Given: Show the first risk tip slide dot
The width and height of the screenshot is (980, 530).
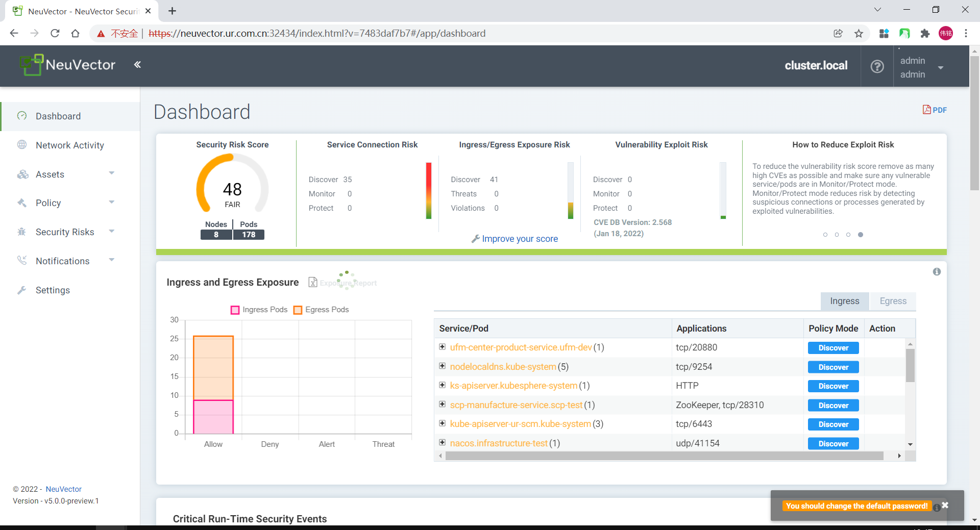Looking at the screenshot, I should [x=825, y=235].
